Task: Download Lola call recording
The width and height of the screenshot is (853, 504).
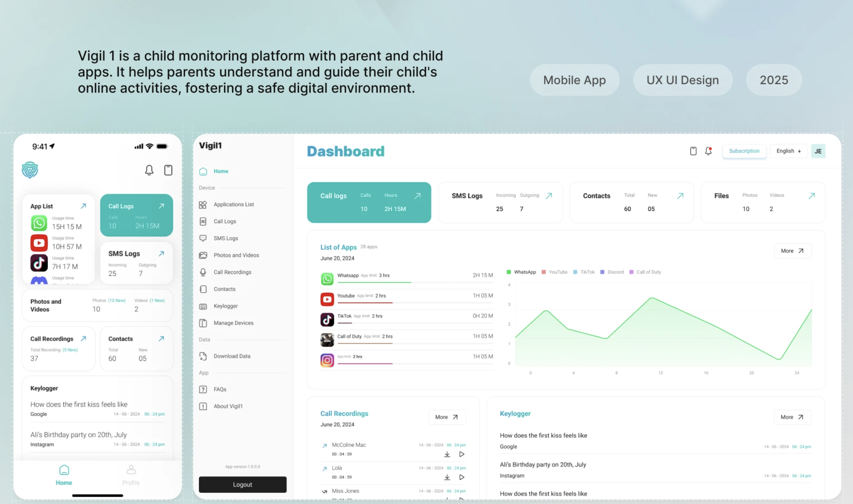Action: [x=447, y=477]
